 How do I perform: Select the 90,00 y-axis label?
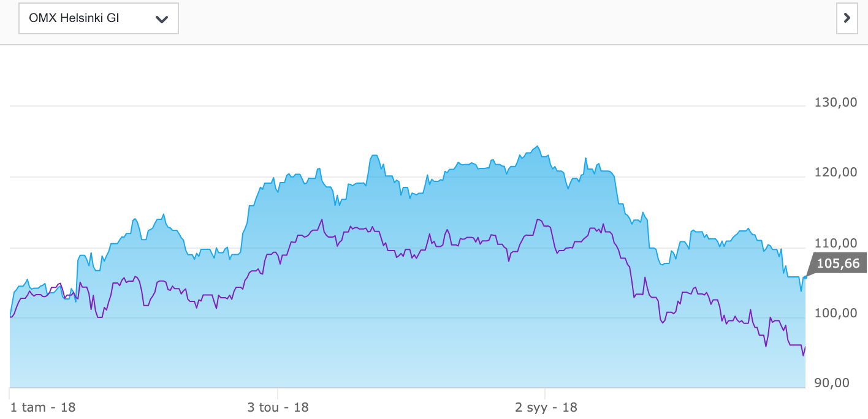point(836,383)
